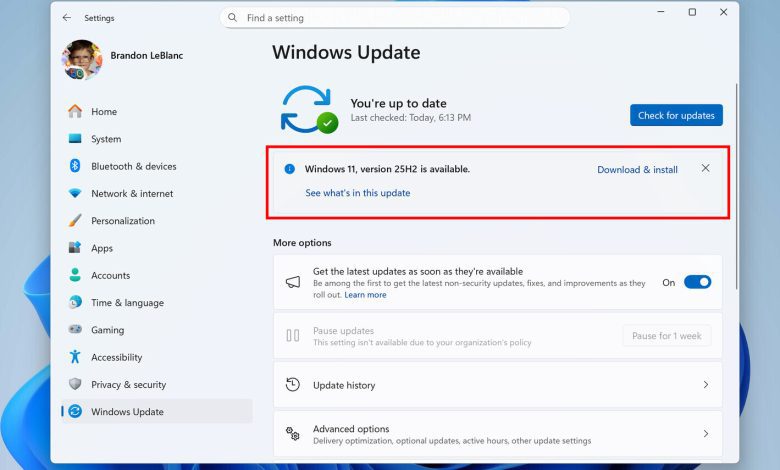Click the Time & language globe icon
Image resolution: width=780 pixels, height=470 pixels.
tap(75, 303)
